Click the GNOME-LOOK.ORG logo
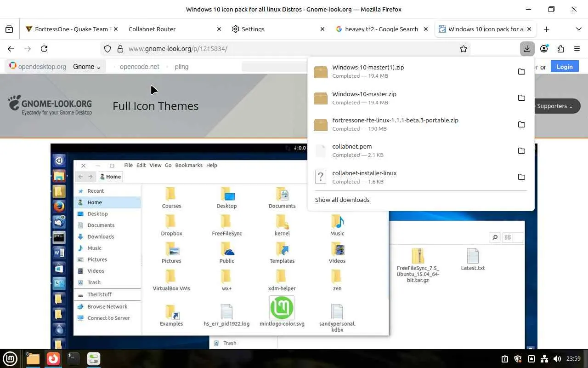This screenshot has width=588, height=368. (x=50, y=105)
